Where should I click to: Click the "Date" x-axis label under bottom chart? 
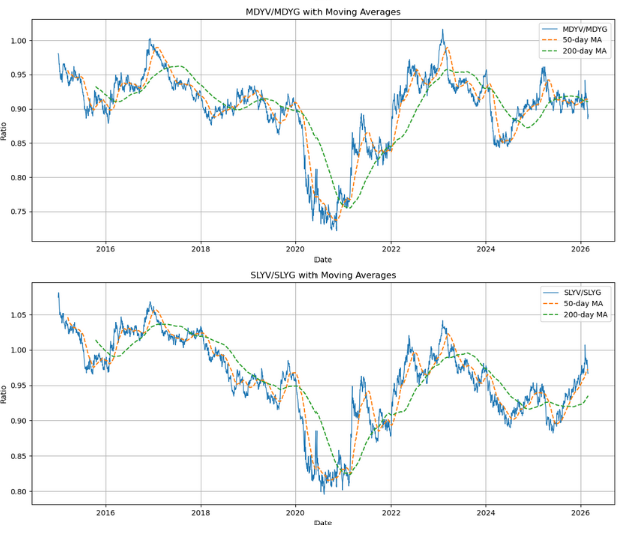320,523
